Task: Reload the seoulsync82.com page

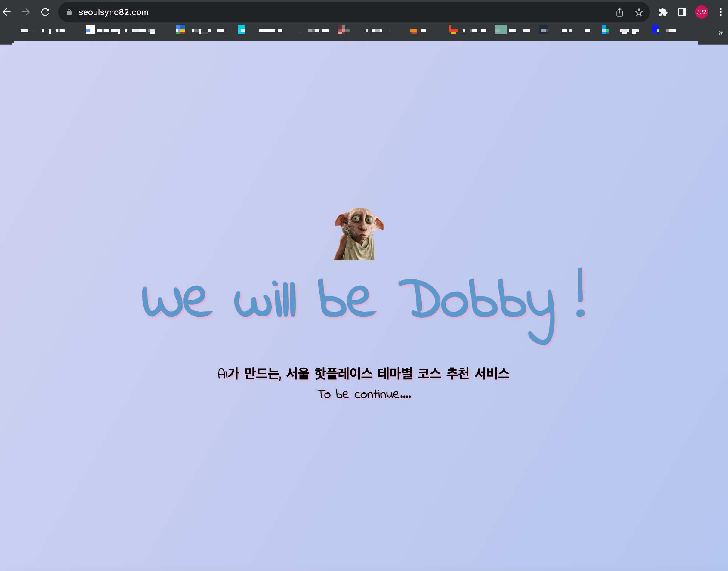Action: click(x=45, y=12)
